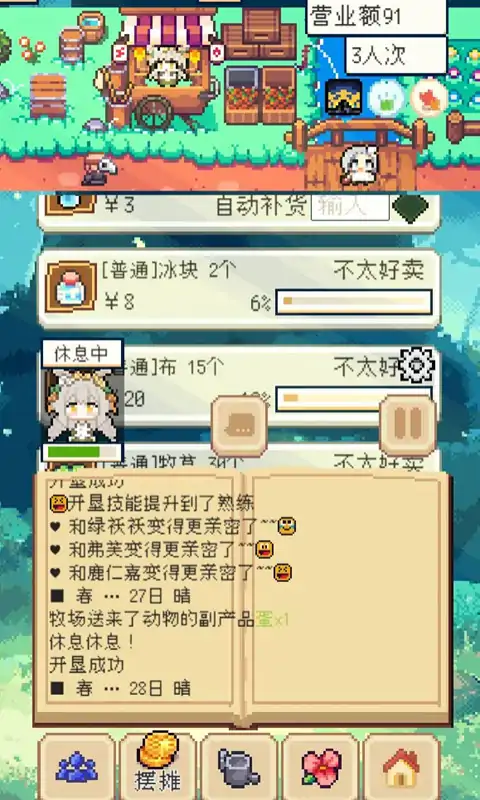Open the green potion bubble icon
The image size is (480, 800).
[x=387, y=98]
